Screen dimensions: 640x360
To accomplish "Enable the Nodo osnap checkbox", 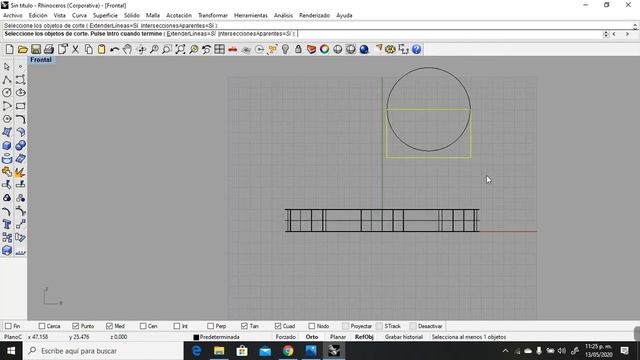I will [312, 326].
